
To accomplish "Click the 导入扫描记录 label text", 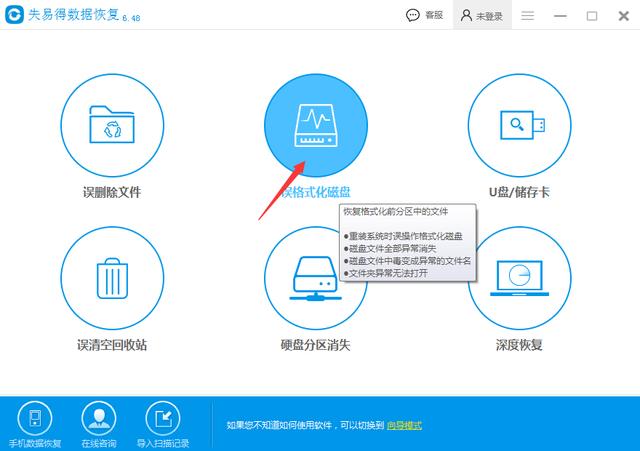I will click(x=163, y=443).
